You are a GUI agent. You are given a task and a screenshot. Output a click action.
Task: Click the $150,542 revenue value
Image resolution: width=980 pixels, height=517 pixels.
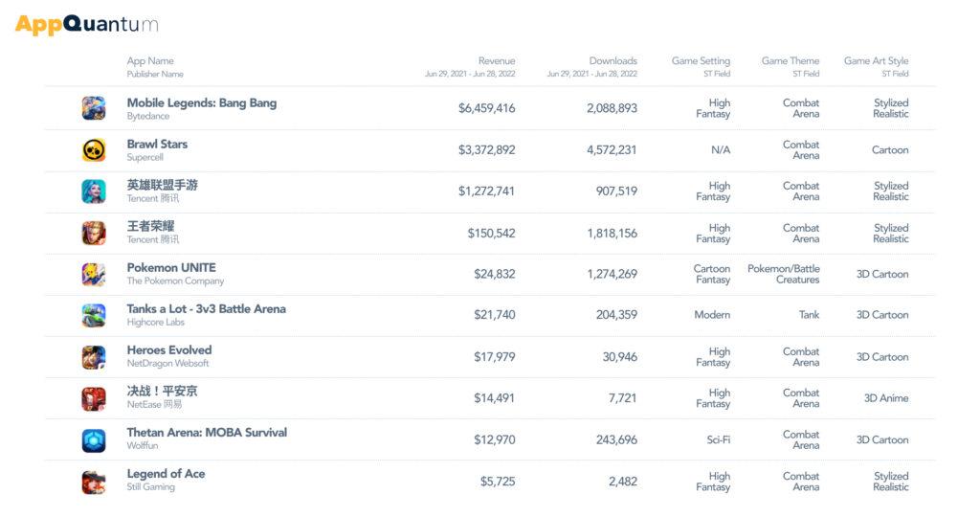(x=491, y=234)
